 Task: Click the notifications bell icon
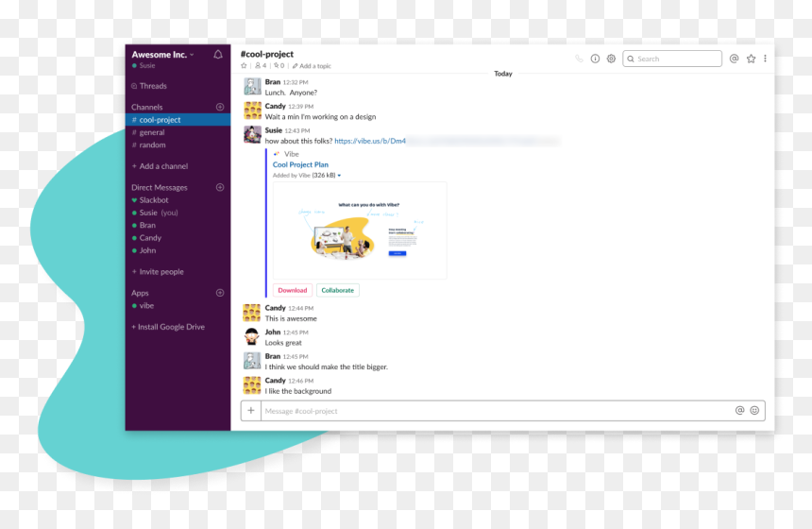218,55
